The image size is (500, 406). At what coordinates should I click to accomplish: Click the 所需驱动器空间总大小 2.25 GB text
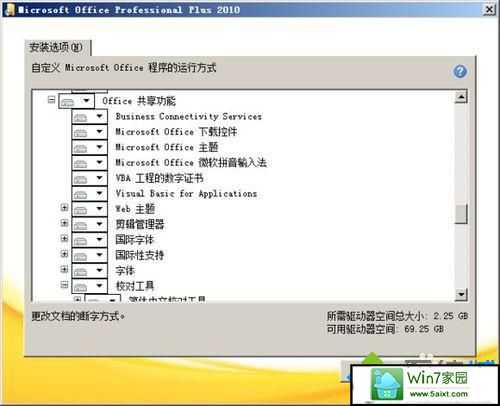click(397, 316)
